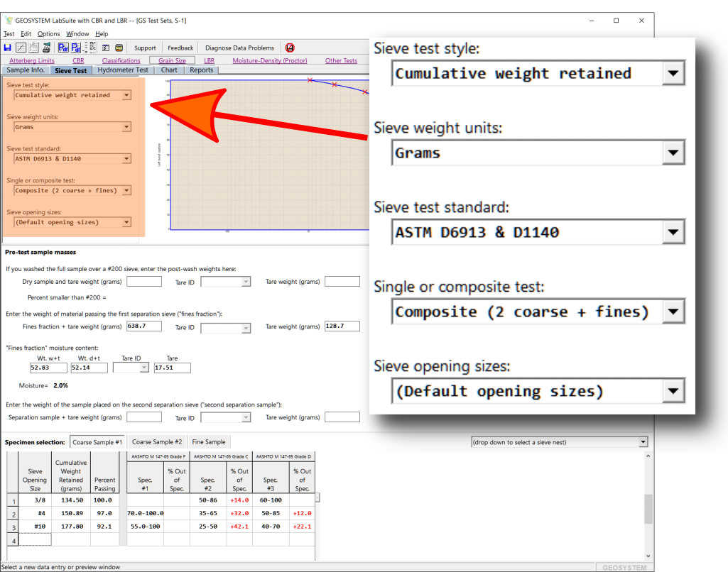The image size is (728, 572).
Task: Click the Diagnose Data Problems button
Action: pos(239,48)
